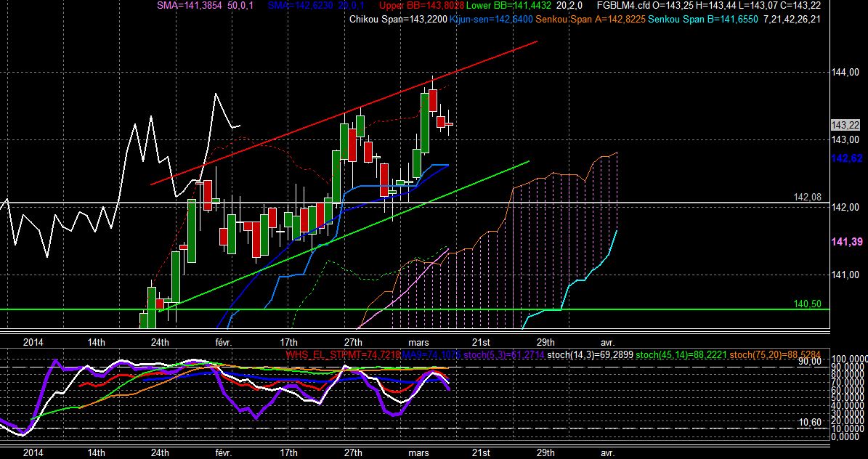Click the 144,00 price axis label
The height and width of the screenshot is (459, 868).
[845, 72]
